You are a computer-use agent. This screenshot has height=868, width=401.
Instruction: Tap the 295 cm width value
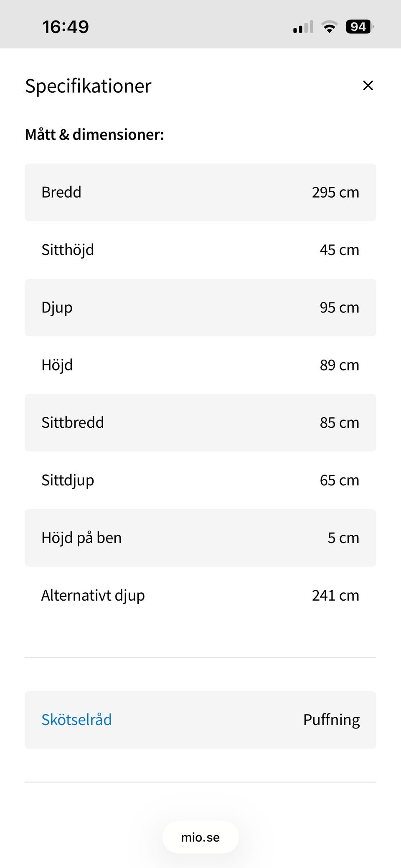pyautogui.click(x=335, y=192)
